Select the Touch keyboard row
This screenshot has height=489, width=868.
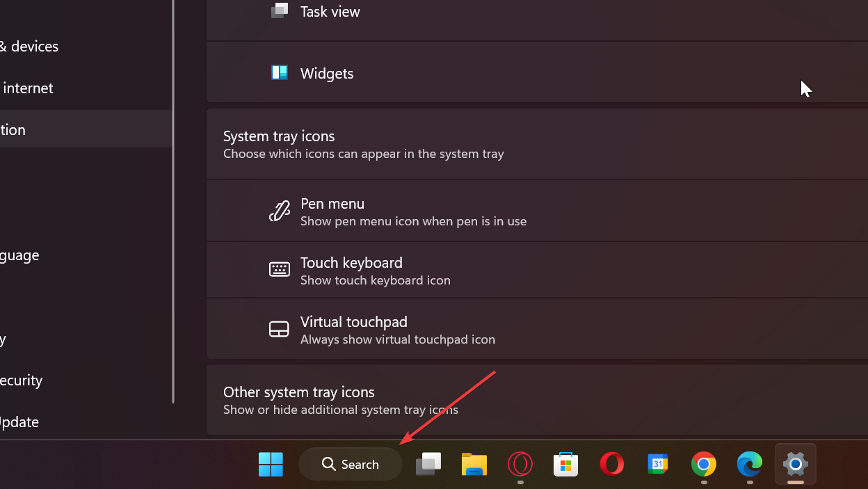point(537,270)
